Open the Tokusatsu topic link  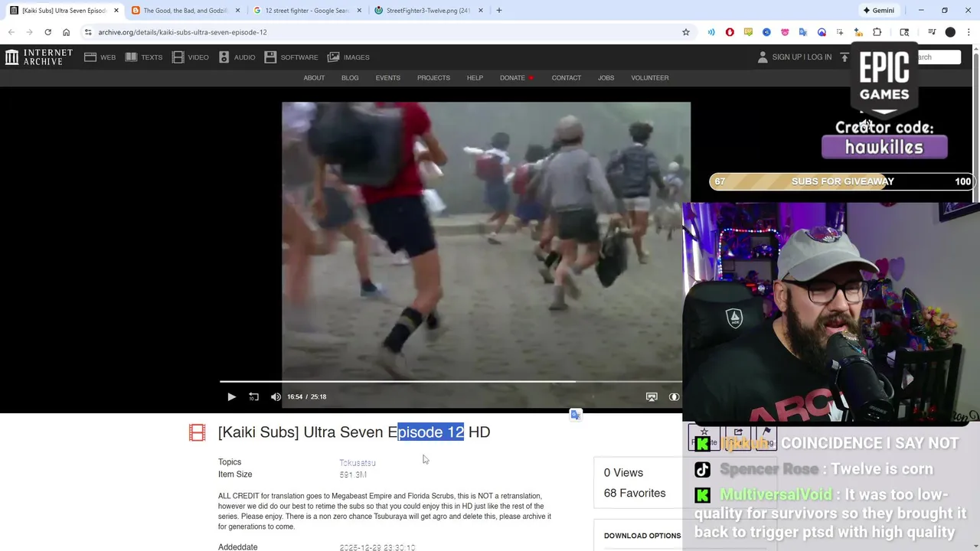click(358, 463)
